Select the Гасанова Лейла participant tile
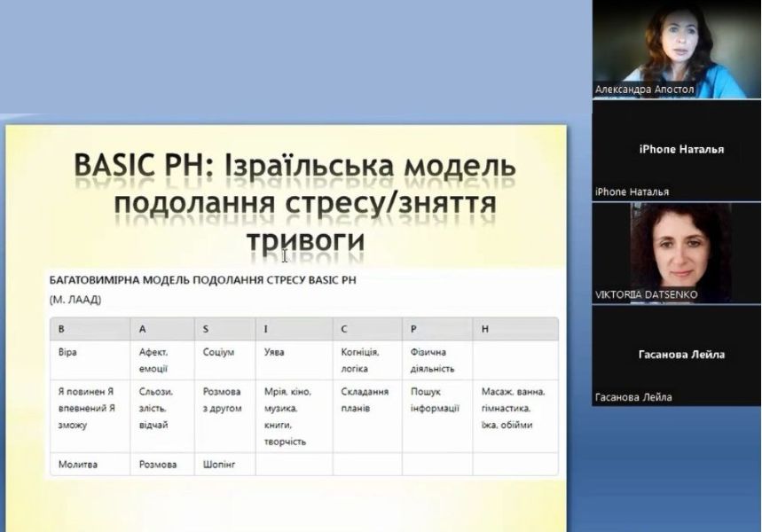Image resolution: width=762 pixels, height=532 pixels. (x=676, y=356)
